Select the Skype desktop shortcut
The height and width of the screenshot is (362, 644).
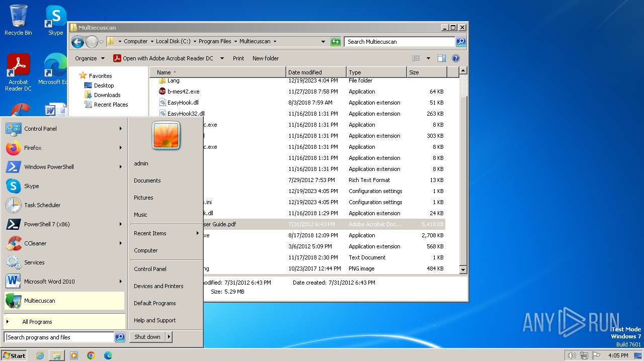55,20
